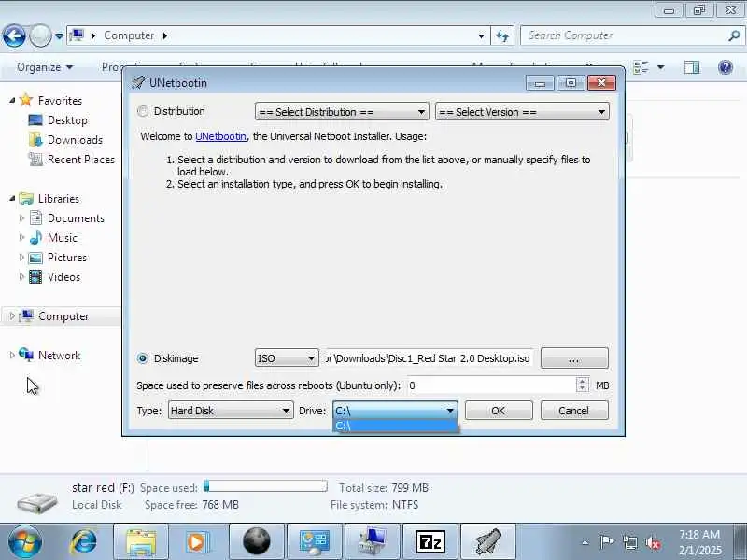Collapse the Libraries group
Screen dimensions: 747x560
coord(12,198)
